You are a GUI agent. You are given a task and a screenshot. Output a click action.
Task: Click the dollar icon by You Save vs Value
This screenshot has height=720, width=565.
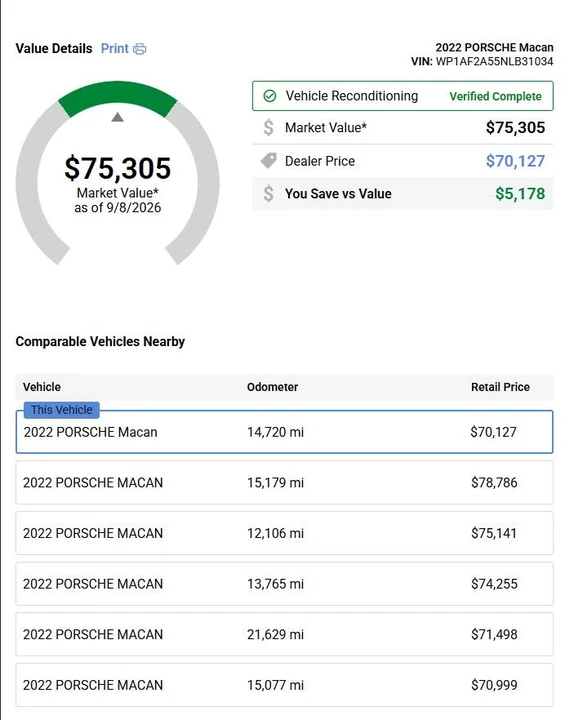(x=268, y=194)
